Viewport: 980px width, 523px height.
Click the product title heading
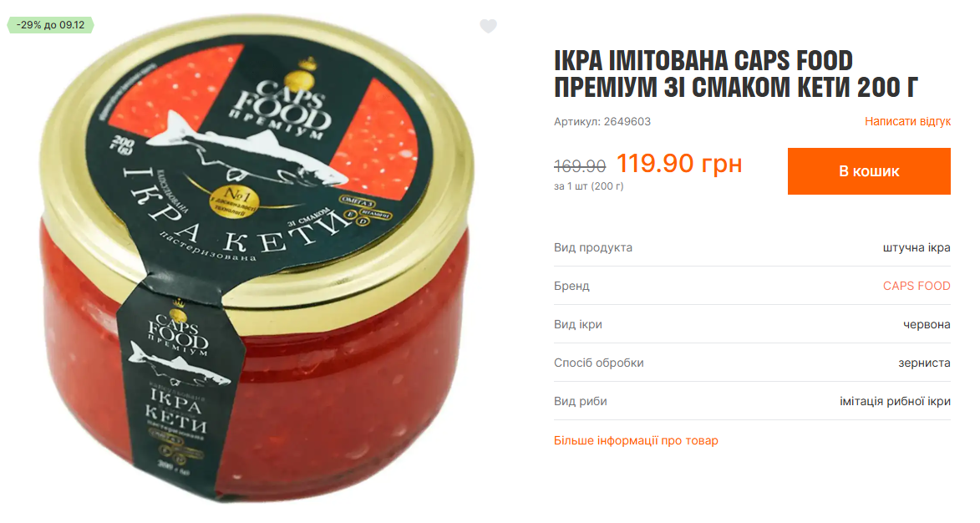(x=735, y=74)
